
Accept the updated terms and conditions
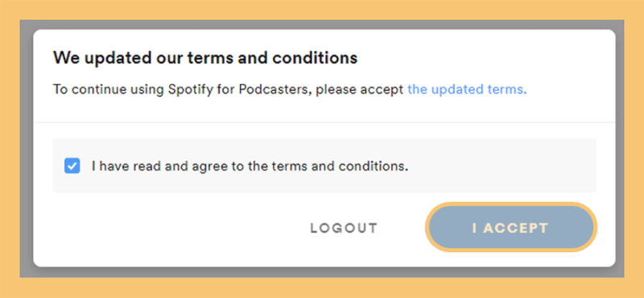click(510, 227)
